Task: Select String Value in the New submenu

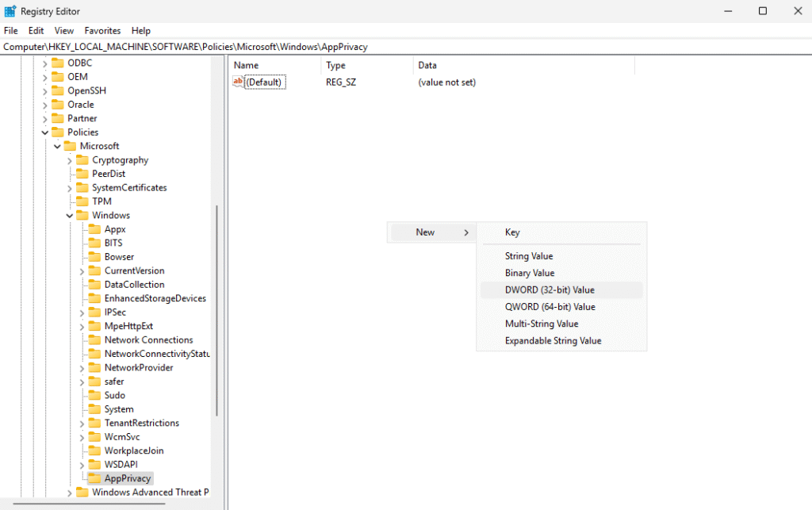Action: click(529, 256)
